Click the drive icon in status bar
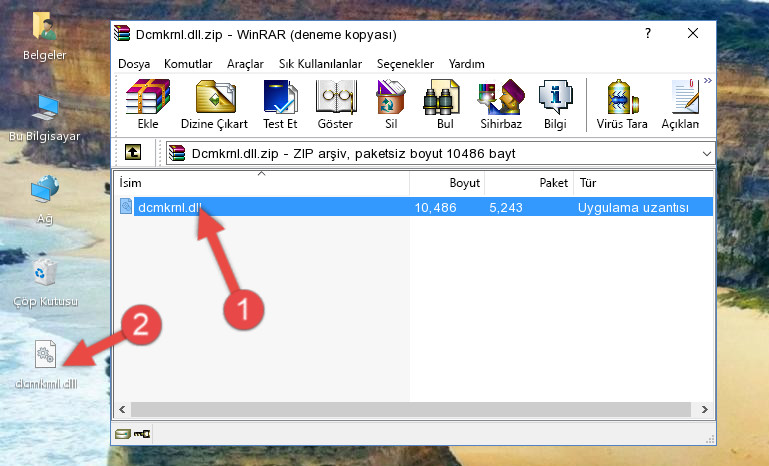Image resolution: width=769 pixels, height=466 pixels. (x=123, y=434)
